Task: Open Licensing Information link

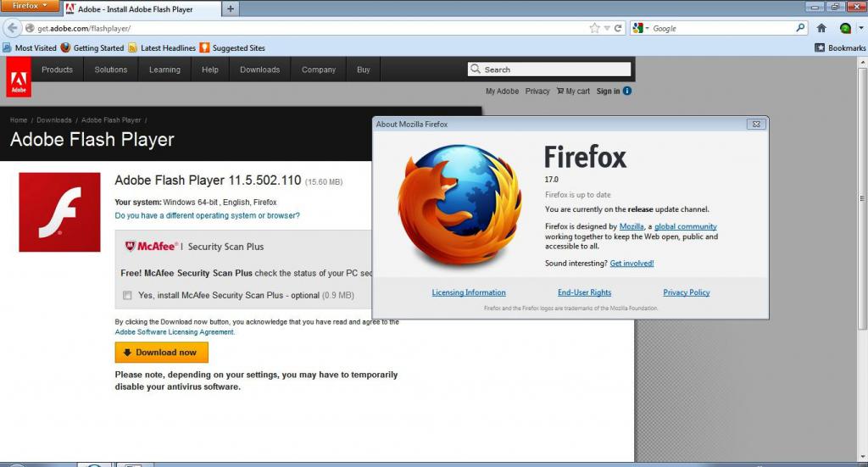Action: point(469,292)
